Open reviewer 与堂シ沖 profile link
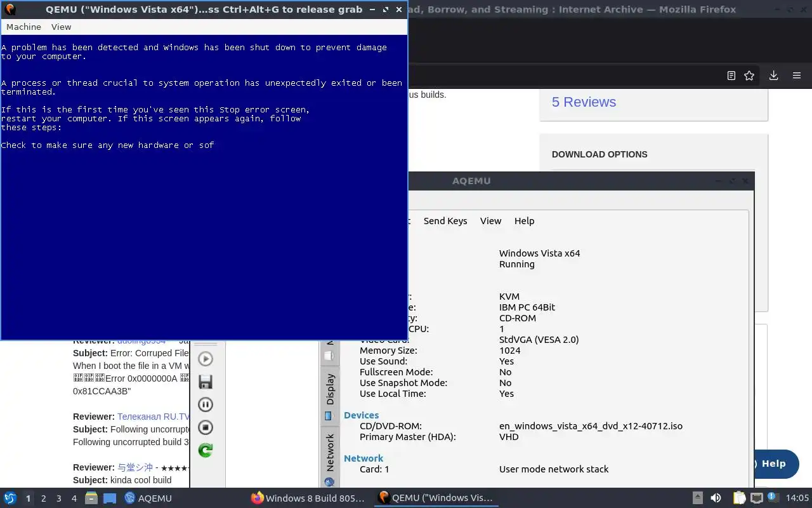The image size is (812, 508). coord(135,467)
